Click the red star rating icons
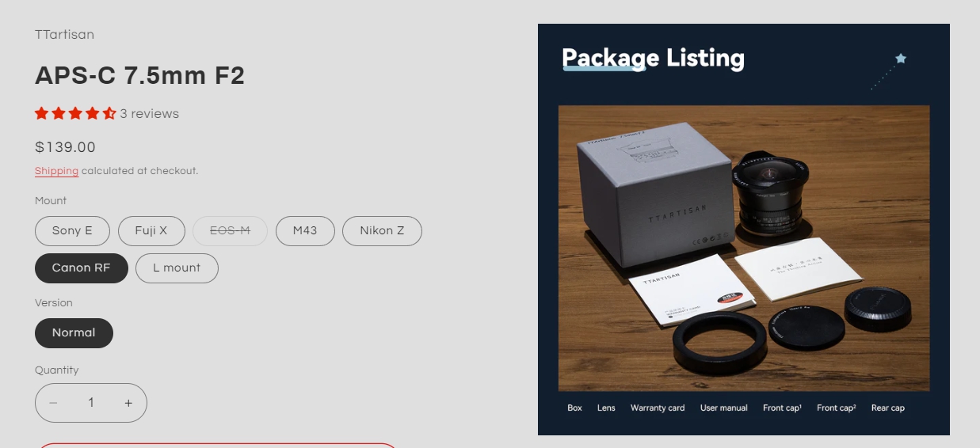Image resolution: width=980 pixels, height=448 pixels. pyautogui.click(x=75, y=113)
